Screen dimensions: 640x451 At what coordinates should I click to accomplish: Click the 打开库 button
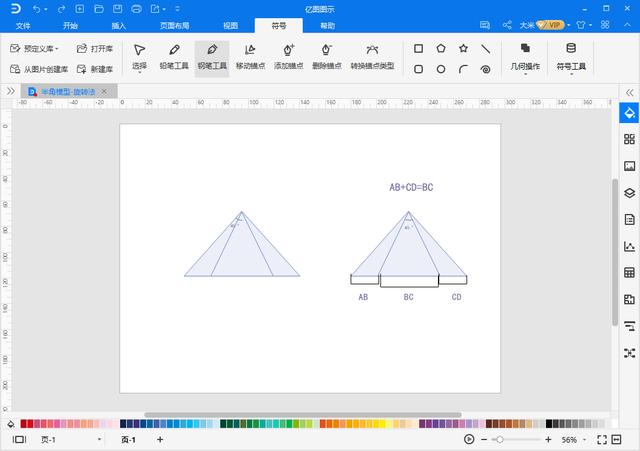pos(95,49)
